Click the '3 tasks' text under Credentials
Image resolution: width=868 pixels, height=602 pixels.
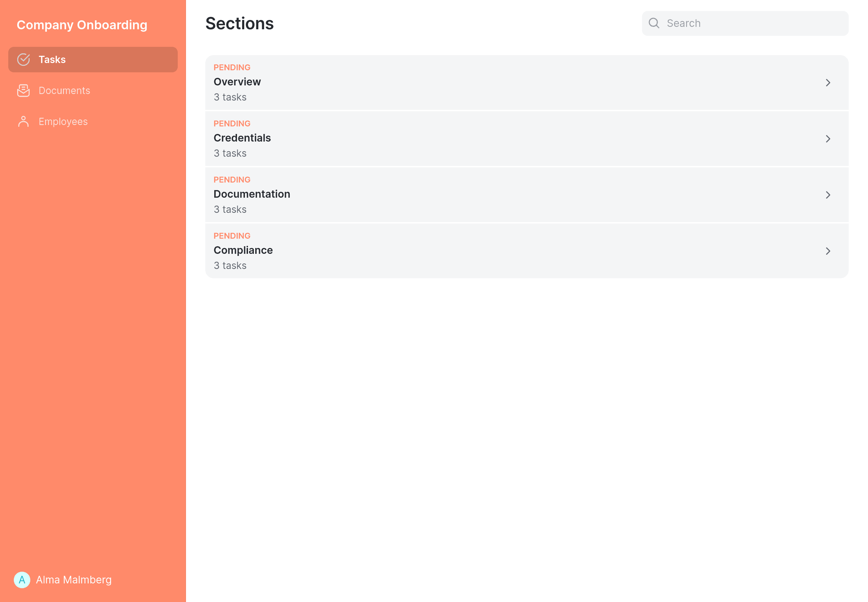(x=230, y=154)
